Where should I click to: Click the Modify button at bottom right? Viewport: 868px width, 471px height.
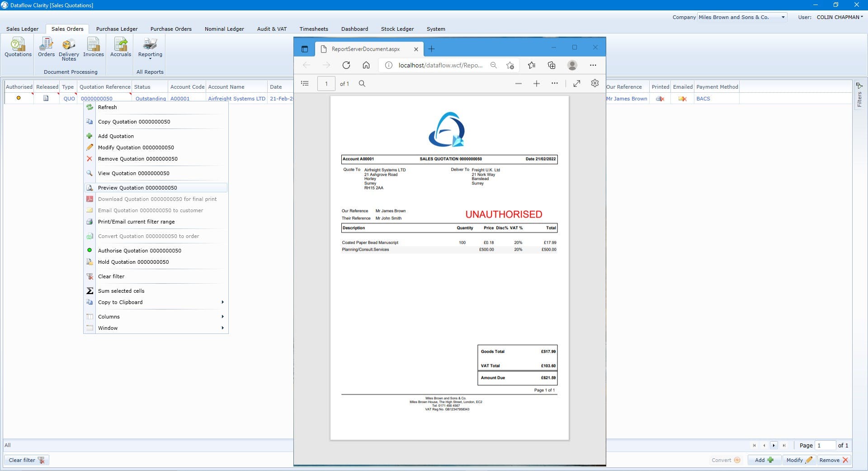pyautogui.click(x=799, y=460)
